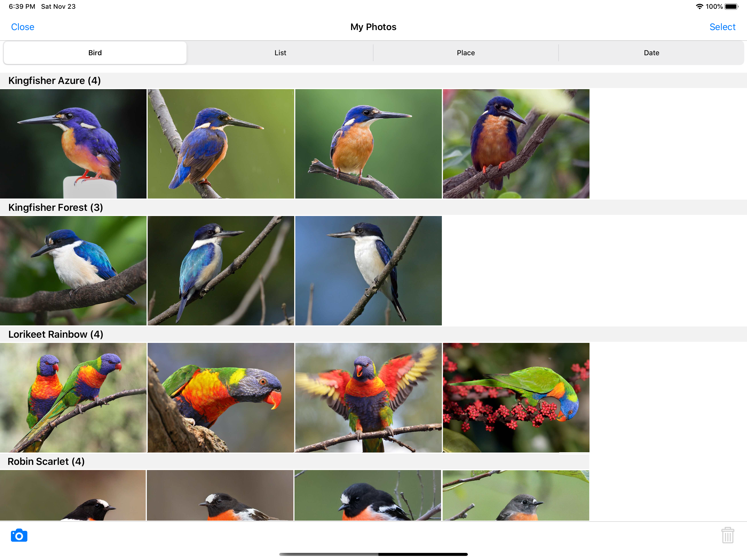Switch to the Place grouping tab
Image resolution: width=747 pixels, height=560 pixels.
point(466,53)
